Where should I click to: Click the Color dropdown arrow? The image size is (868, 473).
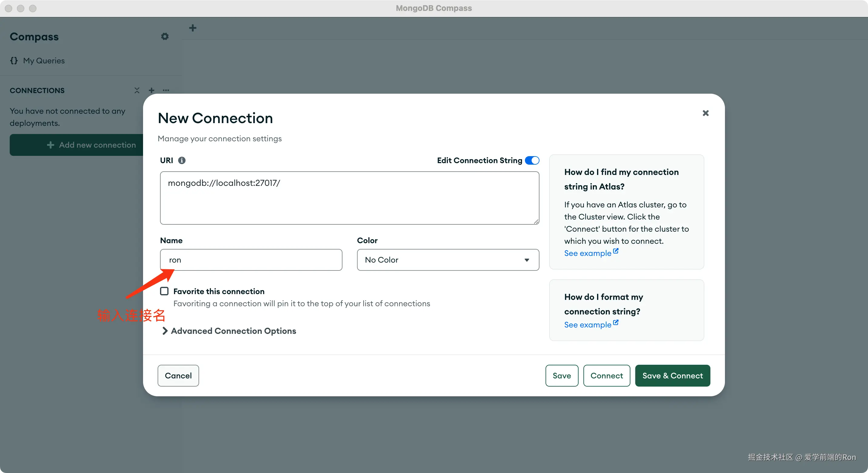click(526, 260)
